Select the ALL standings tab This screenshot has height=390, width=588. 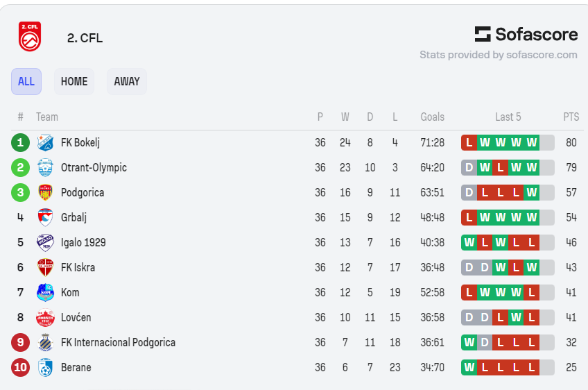(x=26, y=81)
